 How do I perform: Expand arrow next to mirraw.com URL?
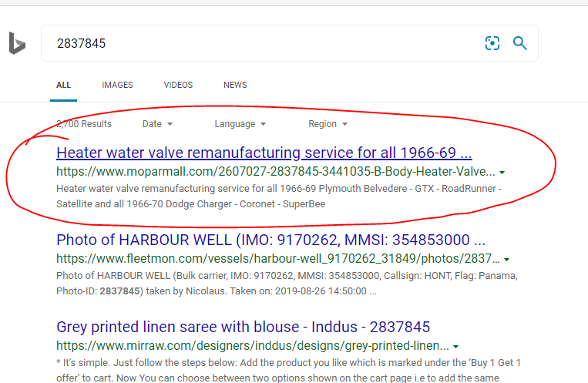(x=456, y=347)
